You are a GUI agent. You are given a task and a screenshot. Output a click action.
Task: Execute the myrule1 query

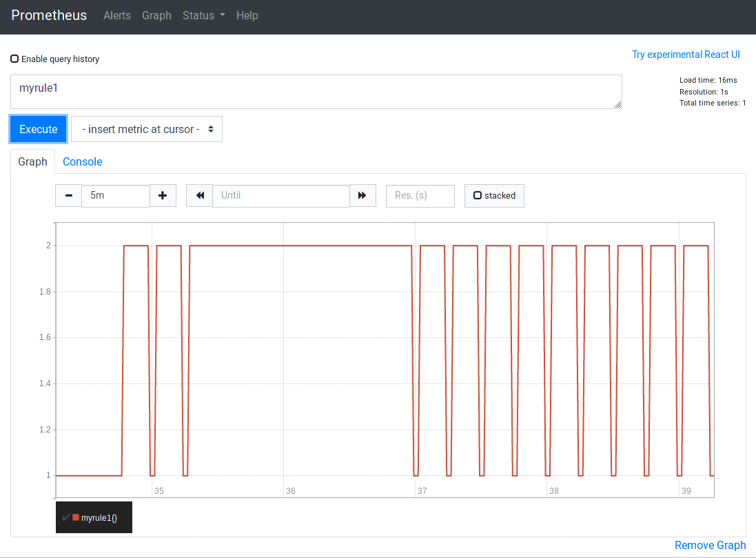(x=38, y=129)
